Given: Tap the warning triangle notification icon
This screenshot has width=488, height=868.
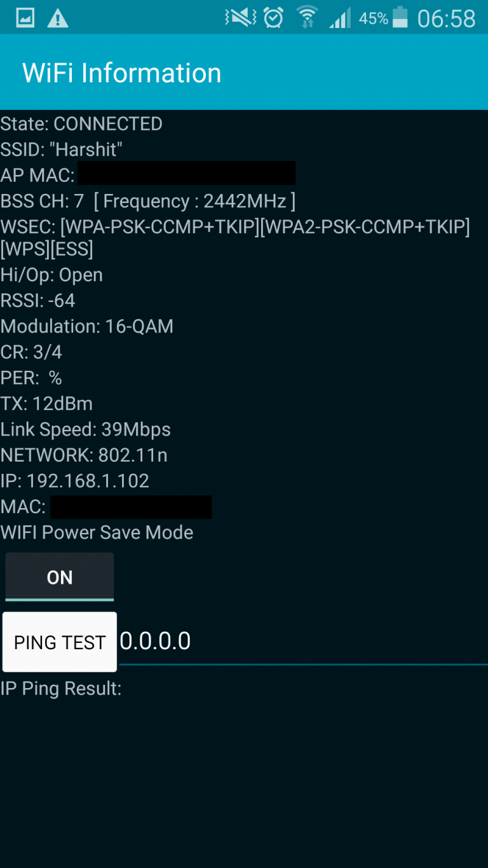Looking at the screenshot, I should (58, 18).
